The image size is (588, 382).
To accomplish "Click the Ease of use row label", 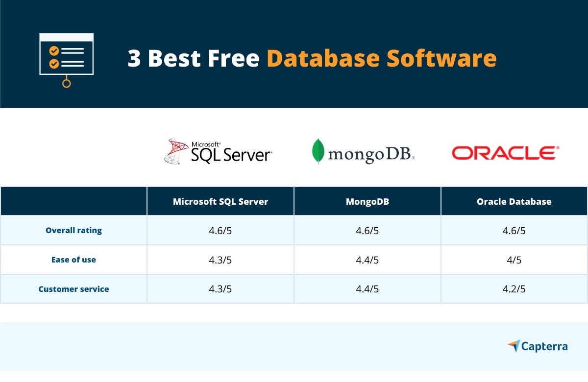I will click(73, 260).
